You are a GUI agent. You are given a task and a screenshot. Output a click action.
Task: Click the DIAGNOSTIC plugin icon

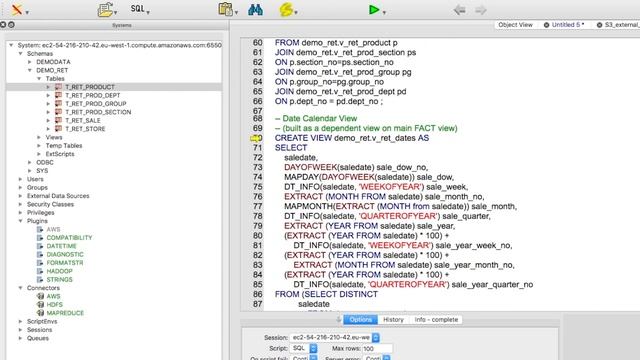[40, 254]
